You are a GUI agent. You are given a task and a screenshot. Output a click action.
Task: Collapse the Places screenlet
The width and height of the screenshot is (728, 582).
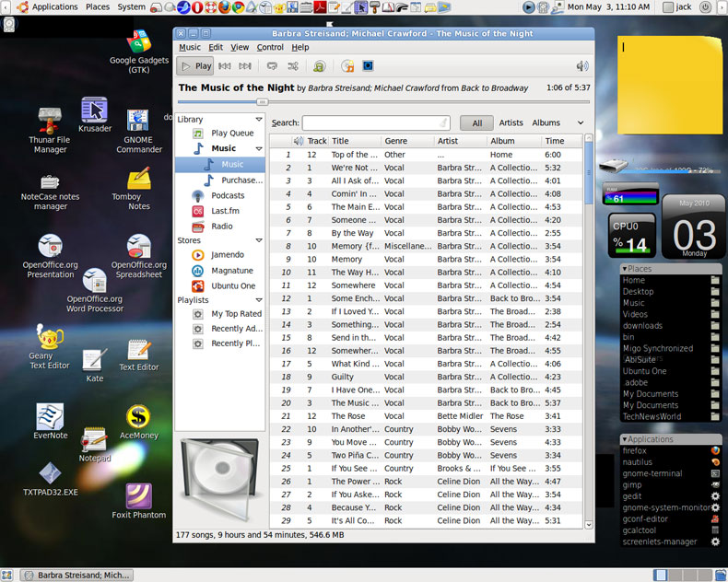[625, 269]
